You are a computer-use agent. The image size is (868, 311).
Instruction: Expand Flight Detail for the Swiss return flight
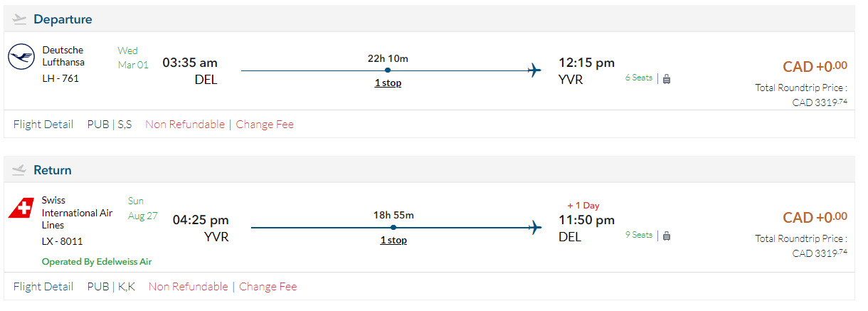pos(43,287)
